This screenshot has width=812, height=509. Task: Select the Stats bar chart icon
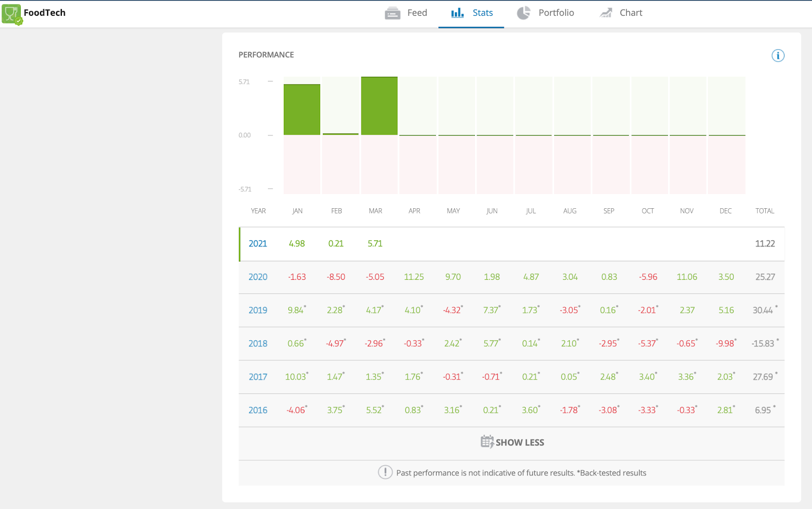(457, 13)
